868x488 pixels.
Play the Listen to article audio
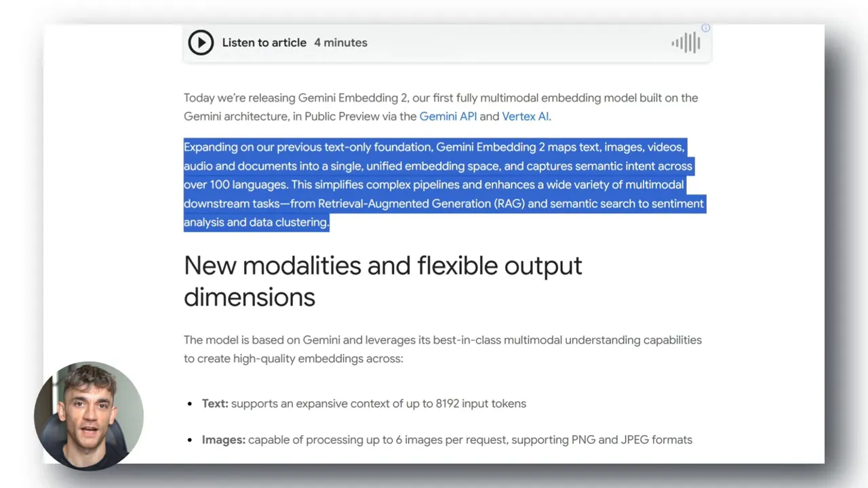coord(201,43)
